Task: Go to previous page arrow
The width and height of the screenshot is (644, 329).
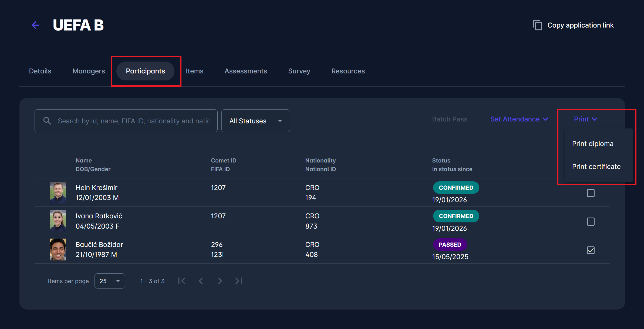Action: point(201,281)
